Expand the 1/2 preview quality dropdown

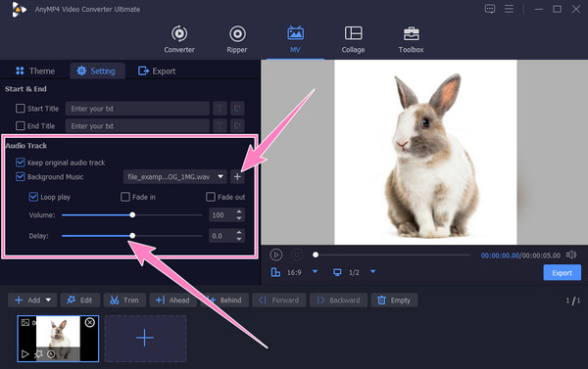(372, 271)
